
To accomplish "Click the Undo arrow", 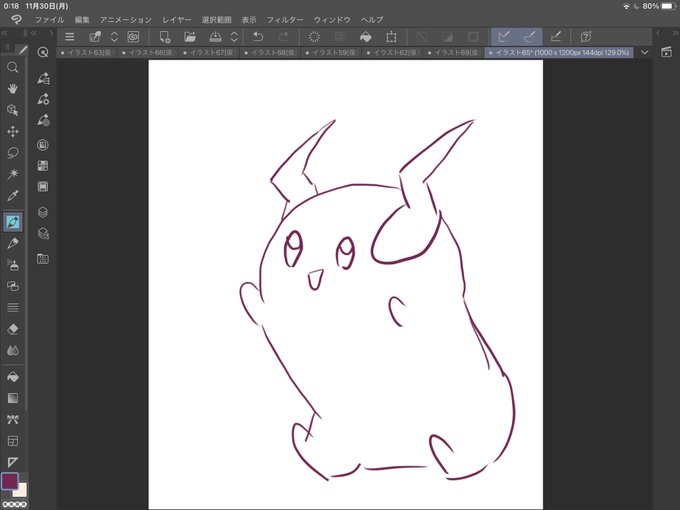I will pos(258,37).
